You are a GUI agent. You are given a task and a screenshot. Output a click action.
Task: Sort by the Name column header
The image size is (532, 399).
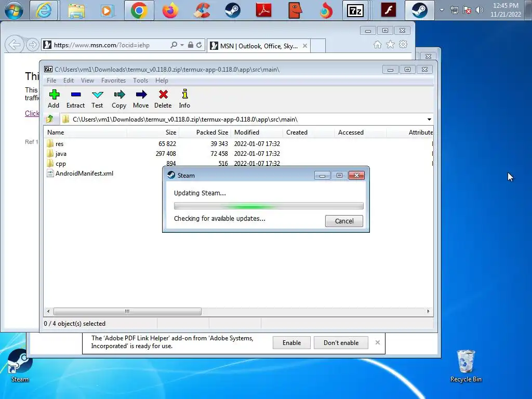pos(85,132)
